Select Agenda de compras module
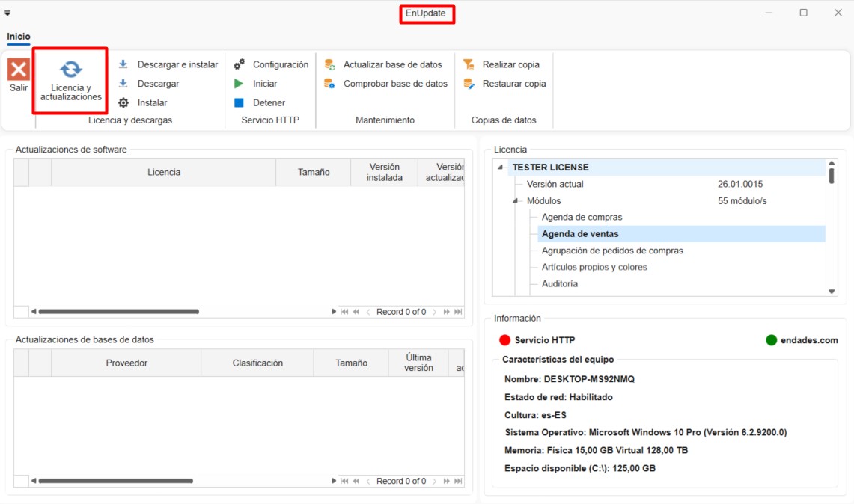 (582, 218)
